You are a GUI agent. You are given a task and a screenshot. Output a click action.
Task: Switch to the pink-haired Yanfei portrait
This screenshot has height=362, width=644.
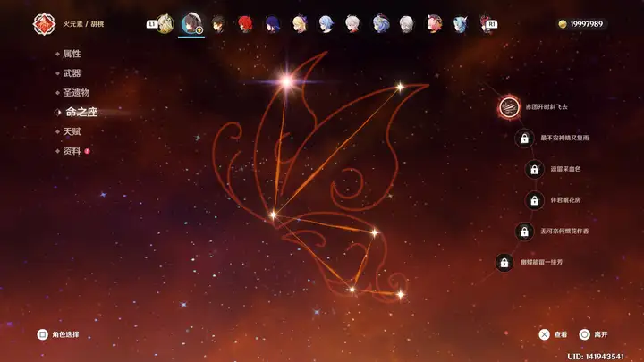point(434,24)
